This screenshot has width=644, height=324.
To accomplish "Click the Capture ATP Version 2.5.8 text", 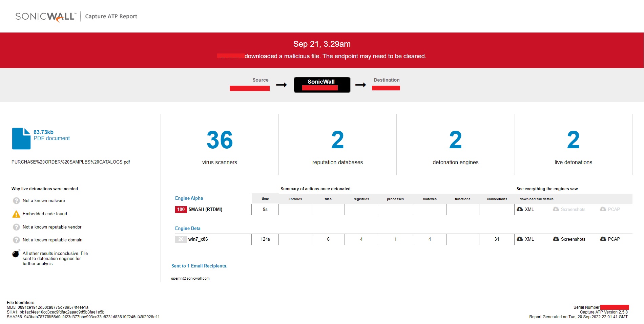I will [x=604, y=312].
